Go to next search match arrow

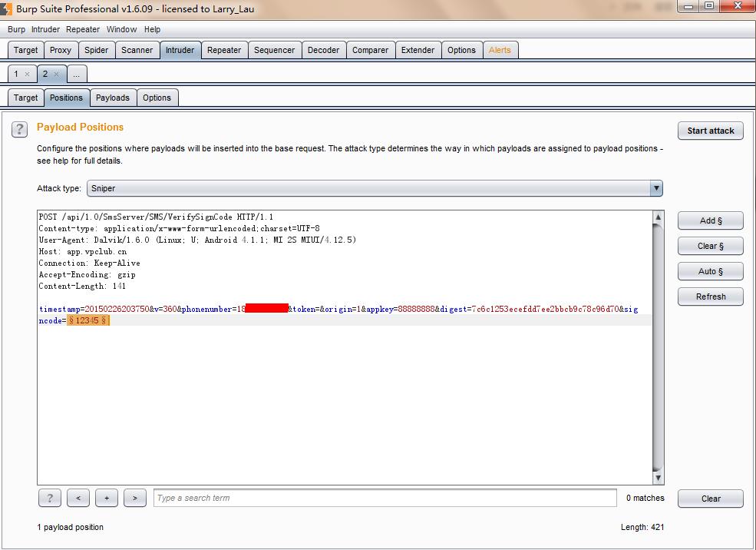tap(135, 498)
